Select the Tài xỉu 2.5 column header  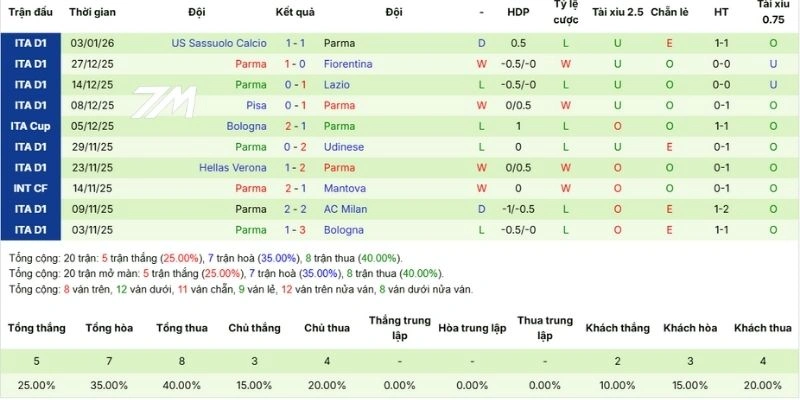pyautogui.click(x=617, y=12)
